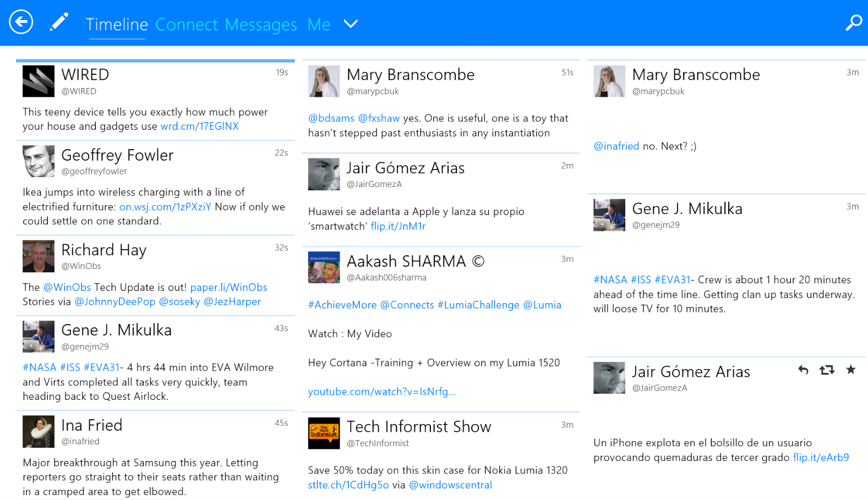Click Aakash SHARMA's profile picture
Viewport: 868px width, 500px height.
(x=324, y=268)
